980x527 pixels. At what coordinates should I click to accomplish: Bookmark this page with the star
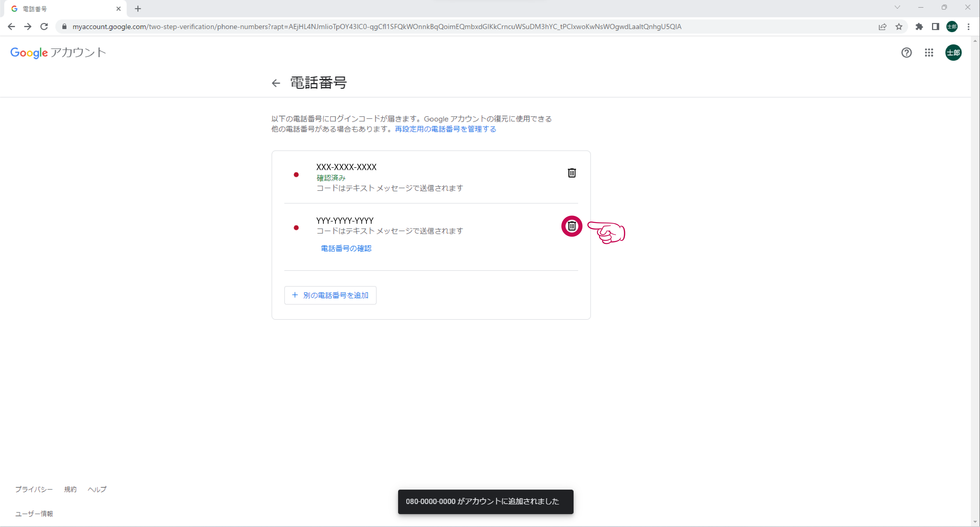899,27
